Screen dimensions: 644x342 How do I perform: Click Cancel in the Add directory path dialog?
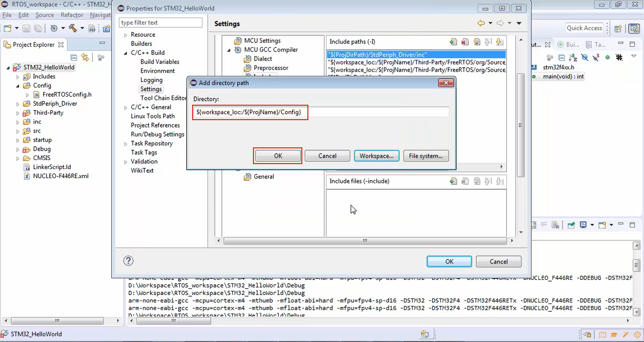[327, 156]
